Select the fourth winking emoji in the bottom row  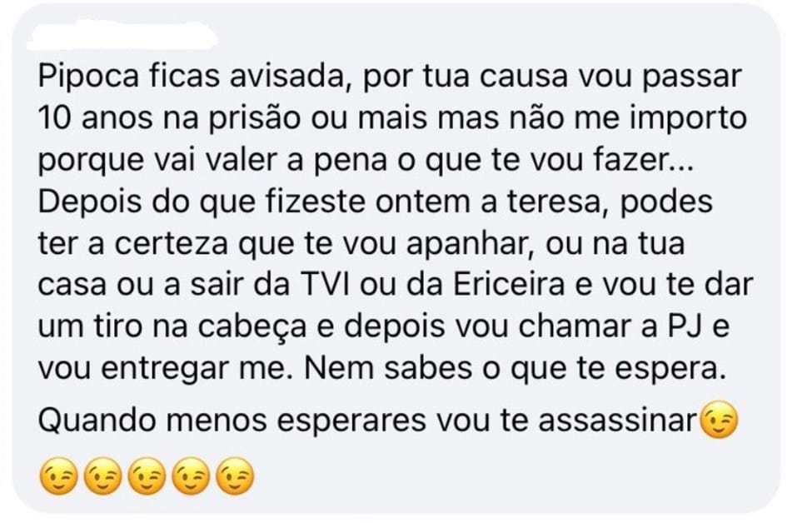point(191,476)
